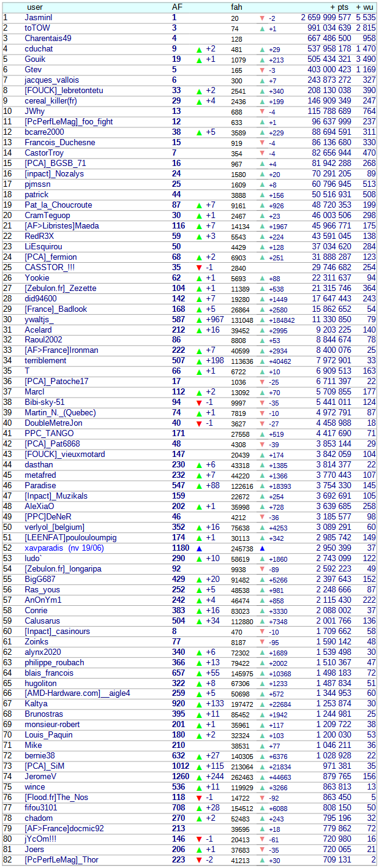Click the 'fah' column header
This screenshot has width=379, height=868.
[236, 7]
